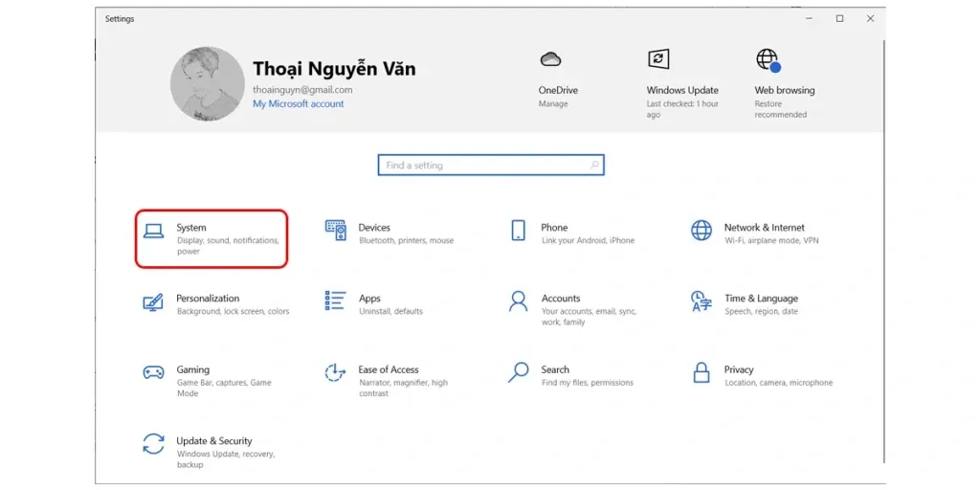
Task: Click the Devices category title
Action: [x=374, y=228]
